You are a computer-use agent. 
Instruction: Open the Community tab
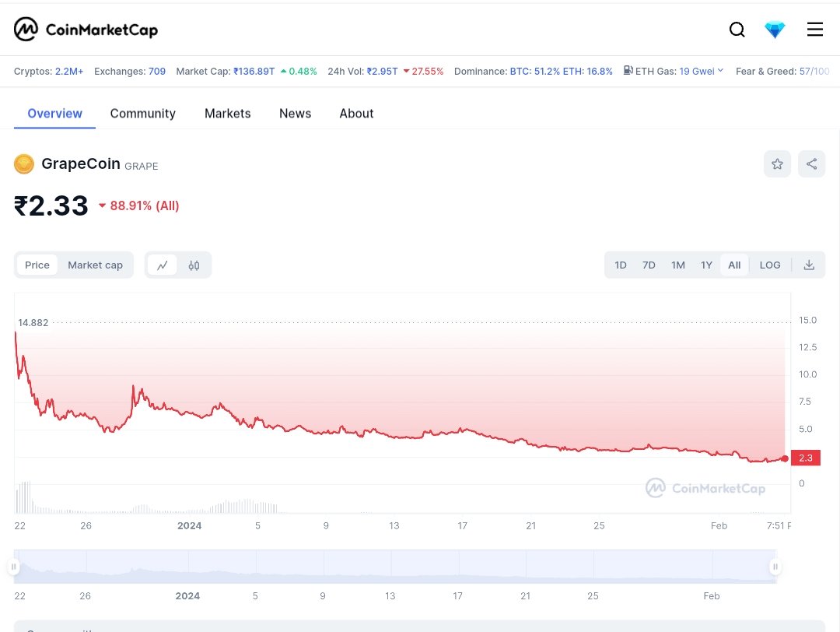click(143, 114)
